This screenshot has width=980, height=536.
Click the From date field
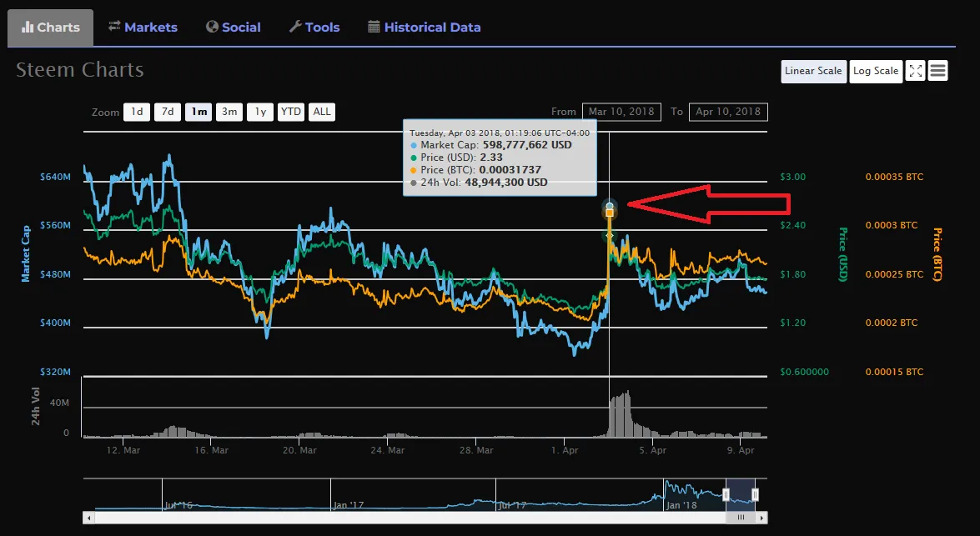621,112
